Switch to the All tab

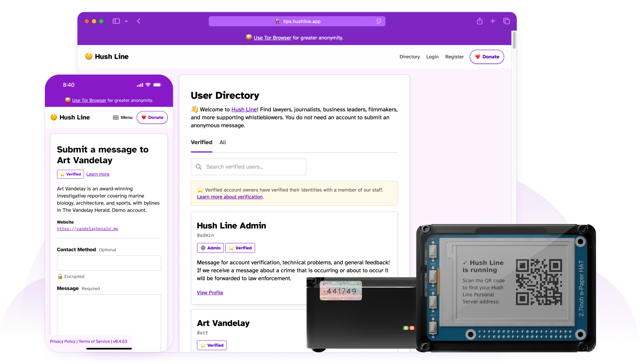point(223,142)
